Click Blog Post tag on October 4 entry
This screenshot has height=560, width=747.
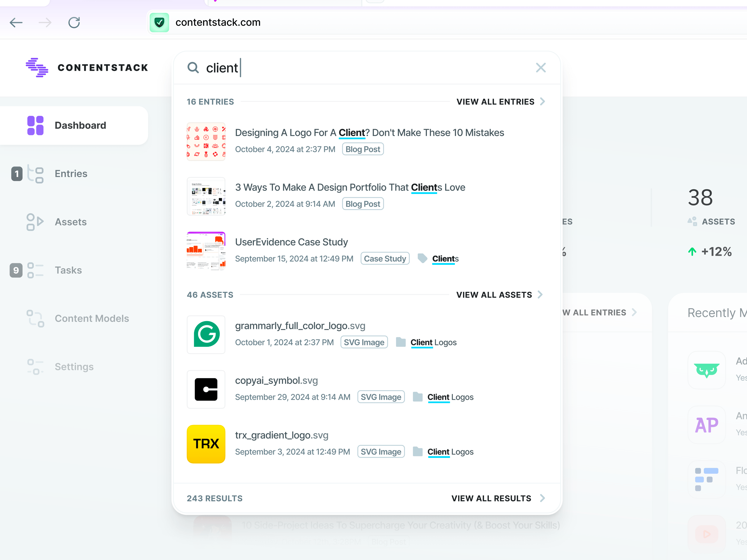[363, 149]
